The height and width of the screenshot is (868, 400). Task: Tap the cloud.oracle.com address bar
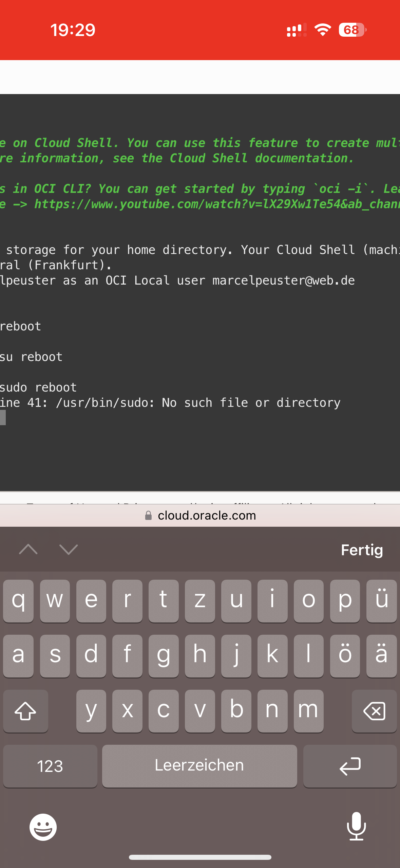click(x=206, y=516)
